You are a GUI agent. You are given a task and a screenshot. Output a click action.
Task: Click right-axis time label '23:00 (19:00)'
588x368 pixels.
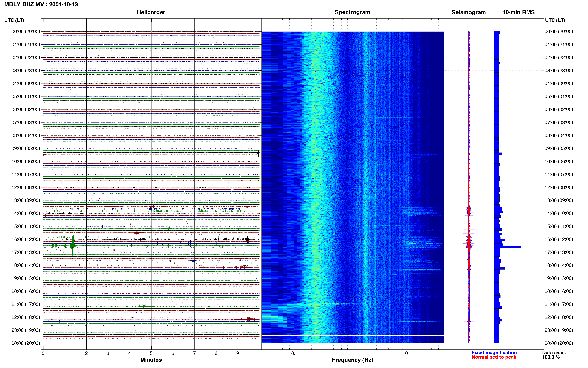click(x=559, y=330)
